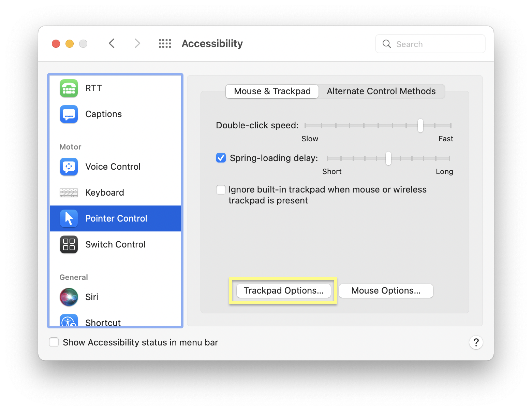Viewport: 532px width, 411px height.
Task: Click the Keyboard icon in sidebar
Action: pyautogui.click(x=69, y=193)
